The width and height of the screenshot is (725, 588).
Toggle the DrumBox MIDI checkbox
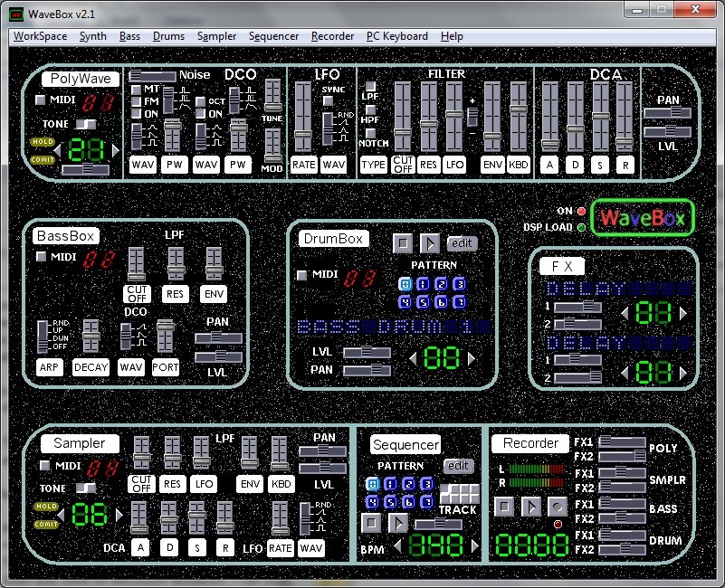pos(302,275)
